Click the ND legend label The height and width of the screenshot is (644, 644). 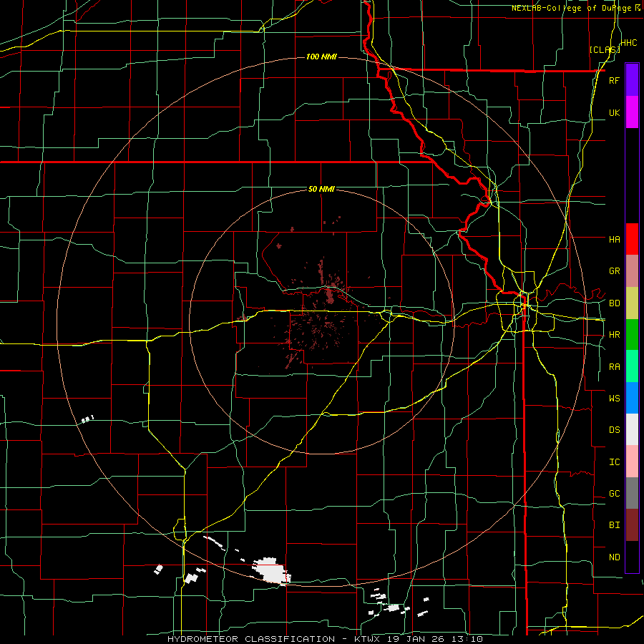click(614, 557)
